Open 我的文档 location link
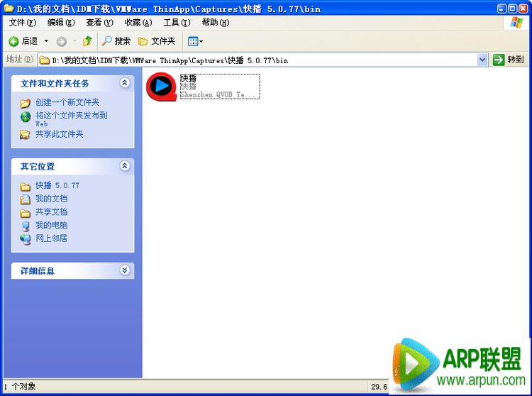 pyautogui.click(x=52, y=199)
